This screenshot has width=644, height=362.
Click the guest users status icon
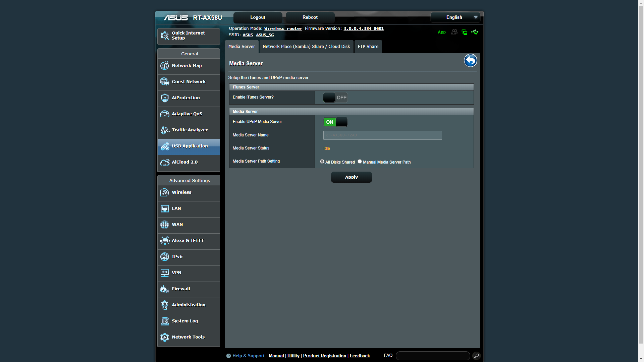454,32
